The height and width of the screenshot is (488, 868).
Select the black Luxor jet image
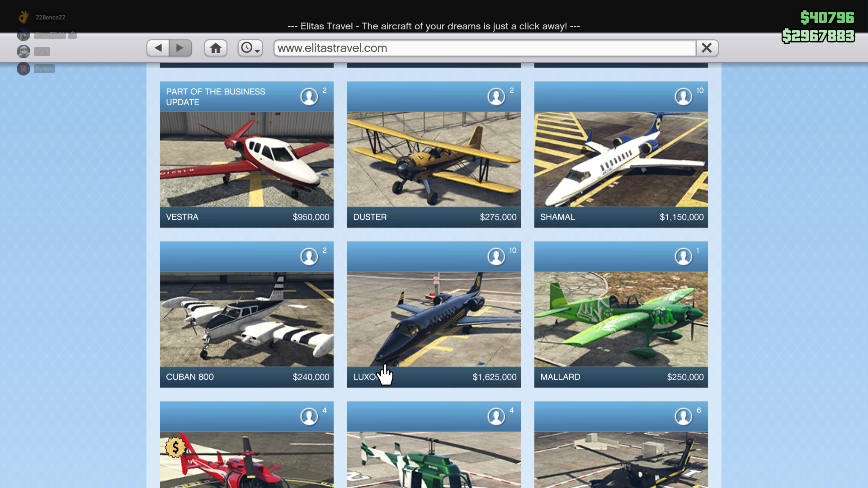(x=434, y=319)
